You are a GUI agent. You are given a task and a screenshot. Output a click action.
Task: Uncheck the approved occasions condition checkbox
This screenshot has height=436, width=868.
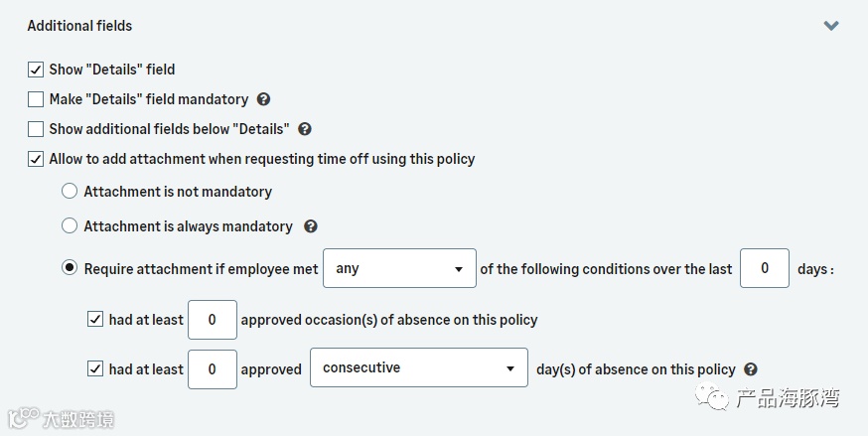coord(95,320)
